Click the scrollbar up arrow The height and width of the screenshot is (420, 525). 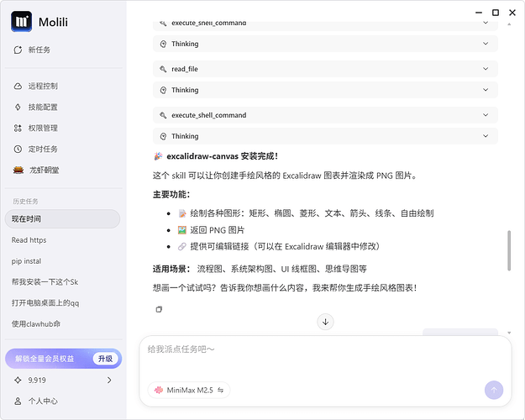[x=509, y=24]
